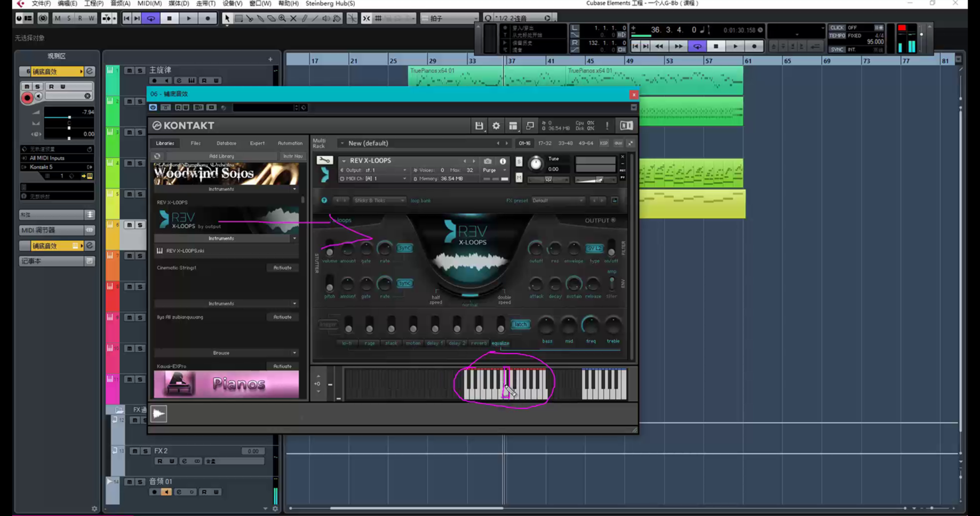
Task: Click the refresh libraries icon
Action: pos(157,156)
